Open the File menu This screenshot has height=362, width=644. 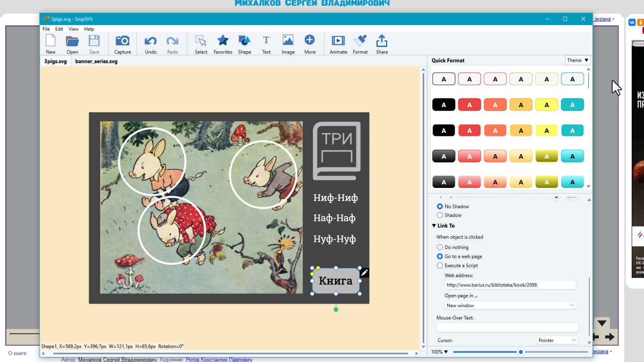click(x=46, y=29)
